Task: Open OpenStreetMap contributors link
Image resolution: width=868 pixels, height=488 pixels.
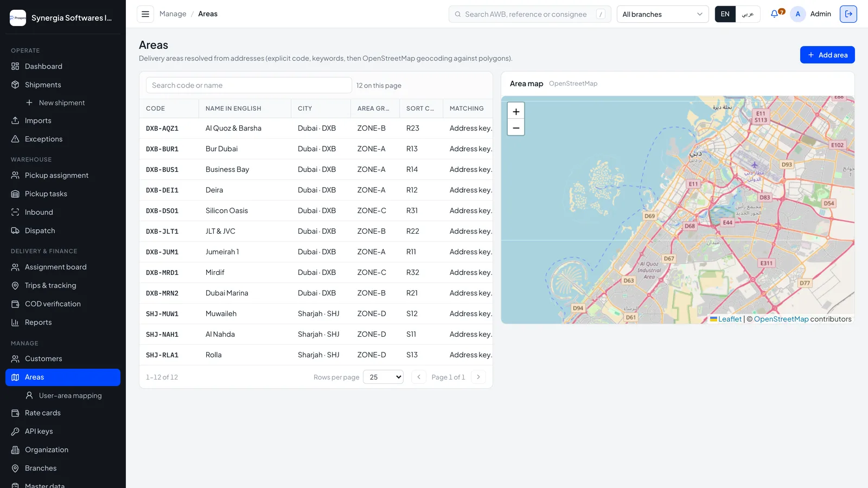Action: point(781,319)
